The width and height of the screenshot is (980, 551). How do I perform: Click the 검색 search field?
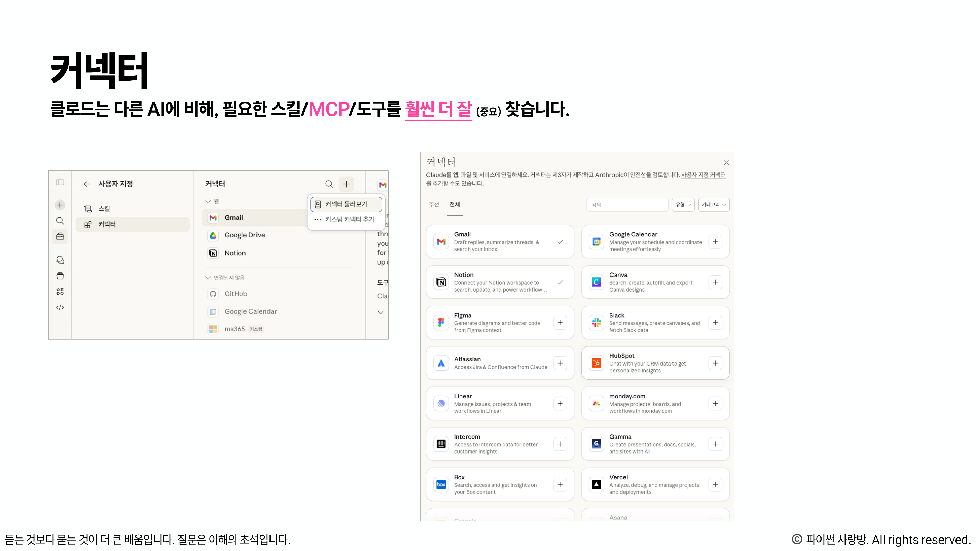tap(627, 205)
